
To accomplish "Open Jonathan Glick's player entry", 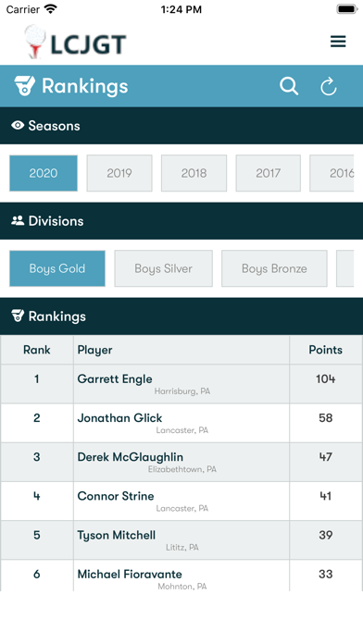I will (181, 423).
